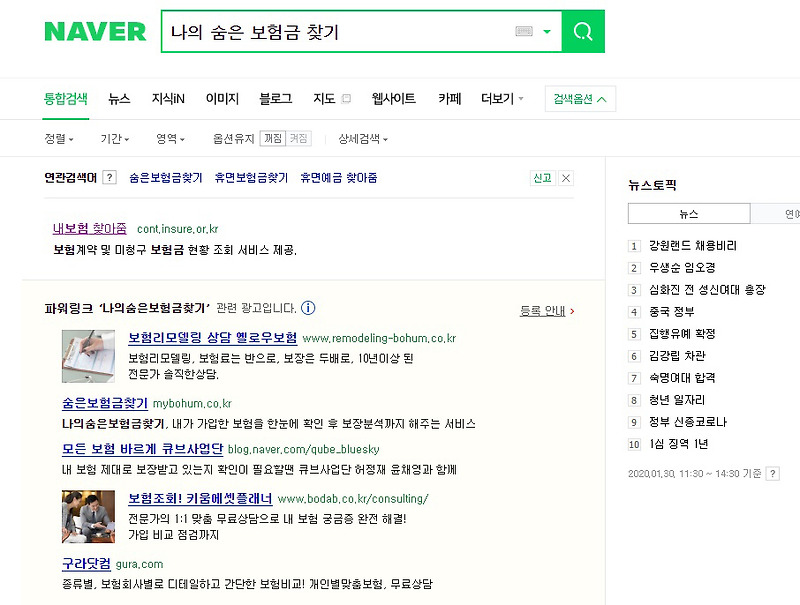Click the gura.com URL

(139, 564)
